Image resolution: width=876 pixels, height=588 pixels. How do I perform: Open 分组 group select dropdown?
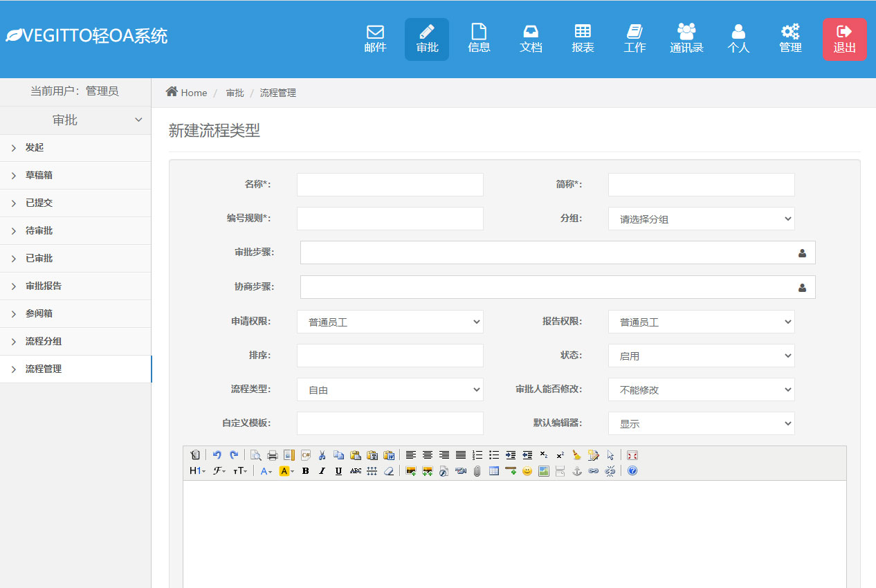702,219
